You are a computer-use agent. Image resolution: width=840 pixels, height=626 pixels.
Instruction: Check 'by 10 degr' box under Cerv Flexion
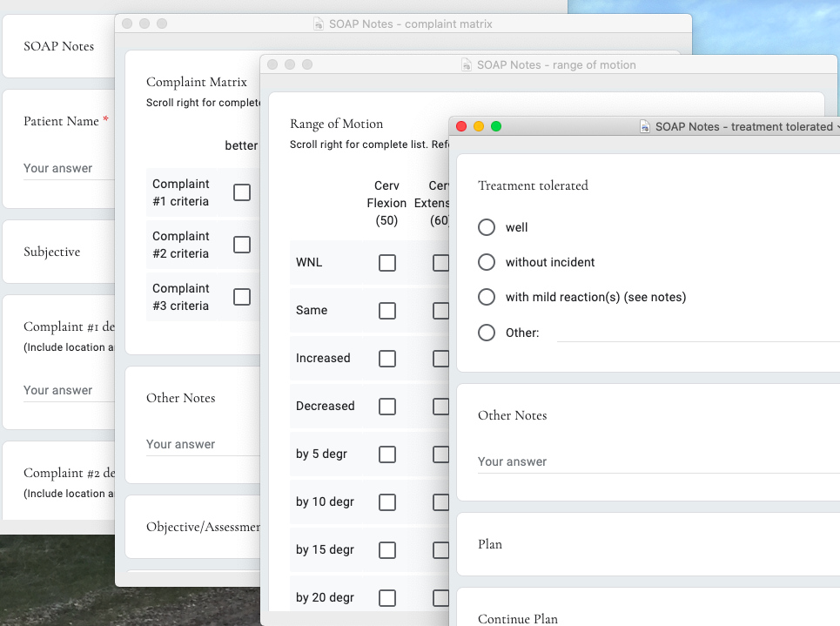(x=387, y=502)
